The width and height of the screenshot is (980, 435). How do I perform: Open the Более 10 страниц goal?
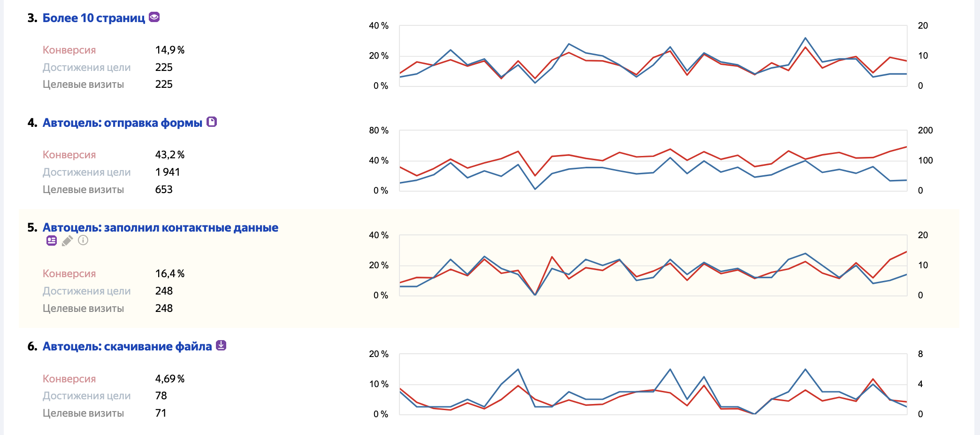pyautogui.click(x=94, y=18)
